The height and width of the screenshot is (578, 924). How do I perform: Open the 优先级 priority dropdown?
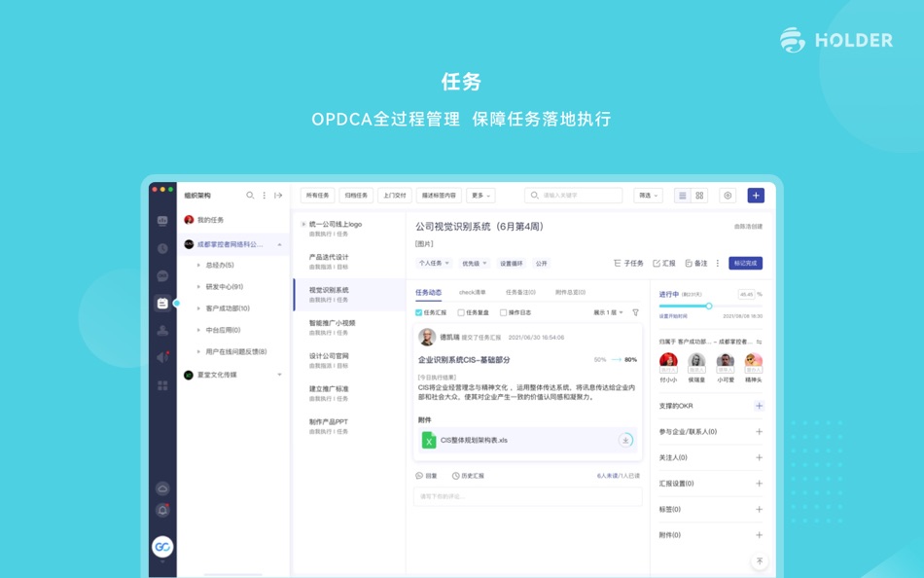[474, 263]
